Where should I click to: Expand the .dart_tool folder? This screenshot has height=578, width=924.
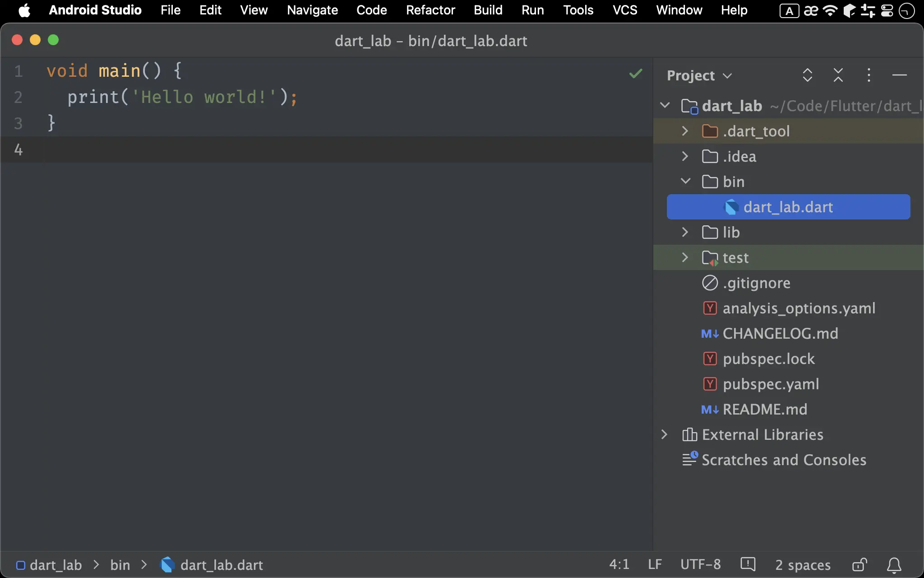tap(685, 131)
